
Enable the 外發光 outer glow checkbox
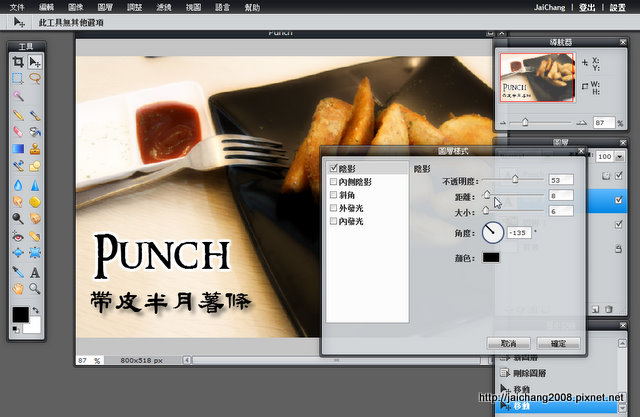click(x=333, y=208)
